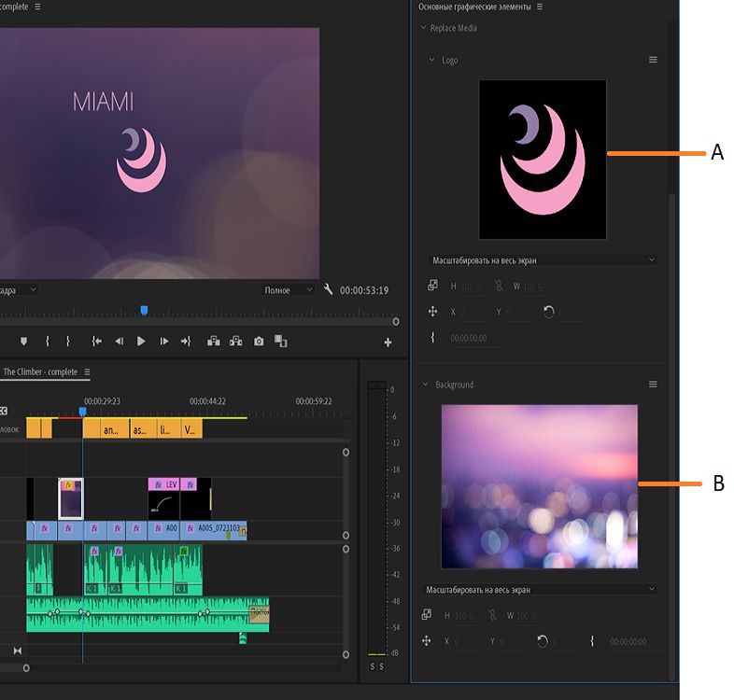Open the button editor plus icon
The image size is (734, 700).
click(x=388, y=343)
